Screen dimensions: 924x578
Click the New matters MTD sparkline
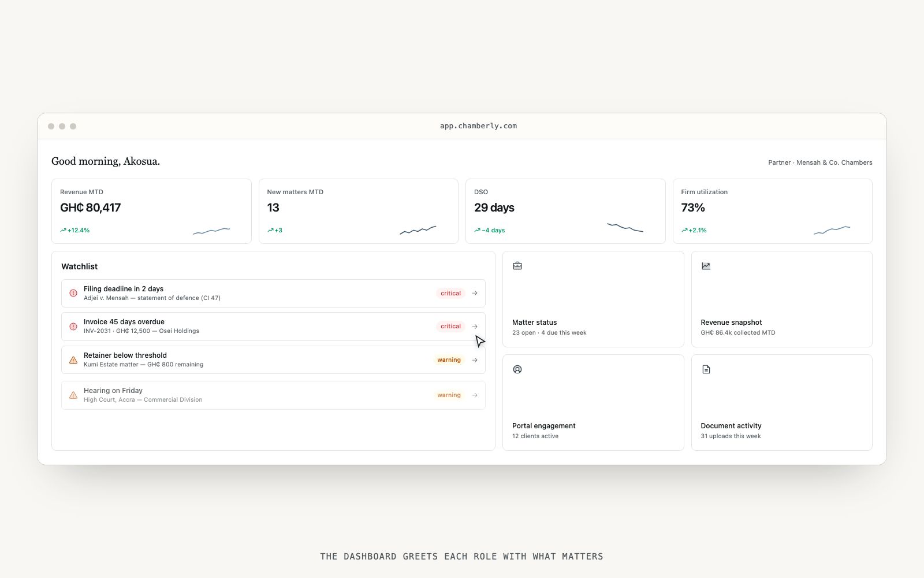tap(418, 230)
